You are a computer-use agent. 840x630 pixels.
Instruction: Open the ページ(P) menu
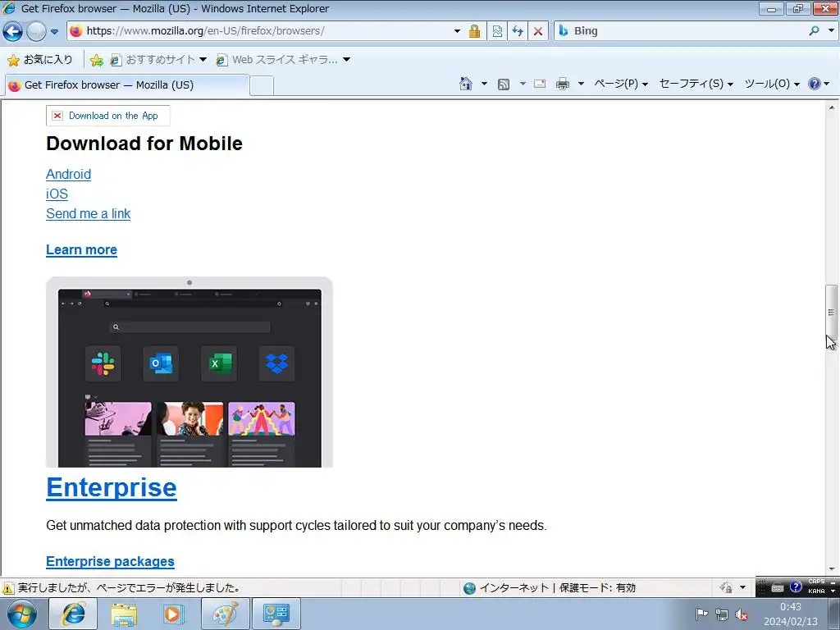[x=621, y=84]
